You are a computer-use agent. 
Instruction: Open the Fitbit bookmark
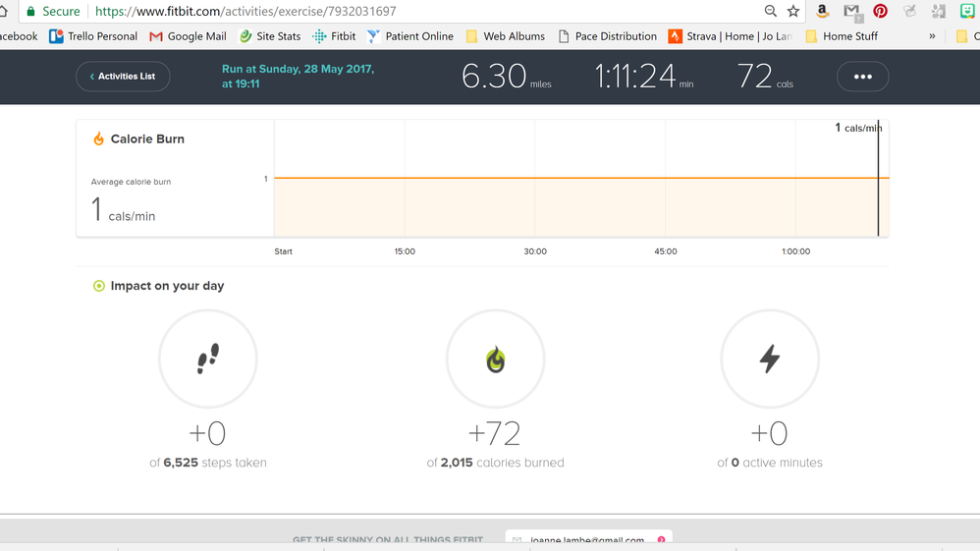click(334, 36)
